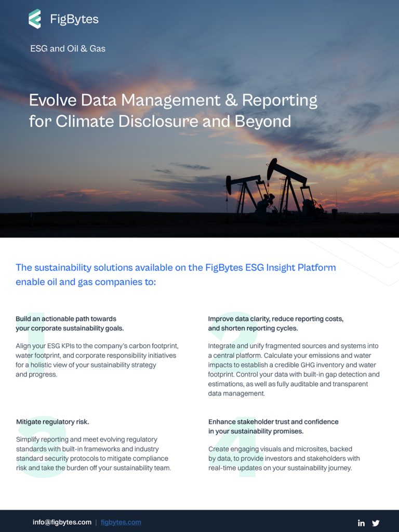399x532 pixels.
Task: Click heading 'Build an actionable path towards'
Action: click(x=66, y=318)
